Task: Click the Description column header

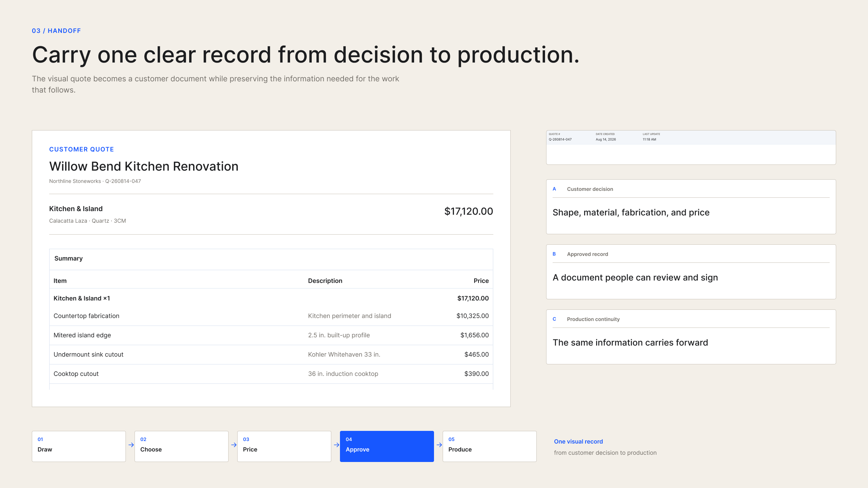Action: pos(325,281)
